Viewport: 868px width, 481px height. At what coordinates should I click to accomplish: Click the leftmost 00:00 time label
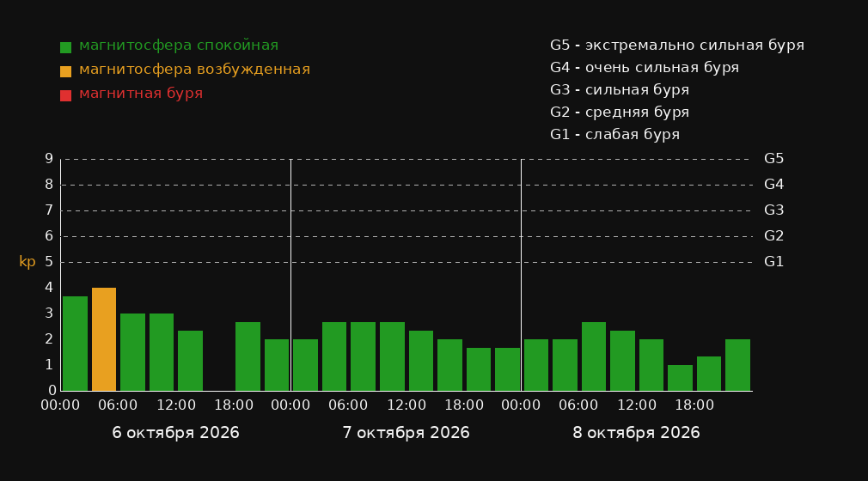(60, 405)
